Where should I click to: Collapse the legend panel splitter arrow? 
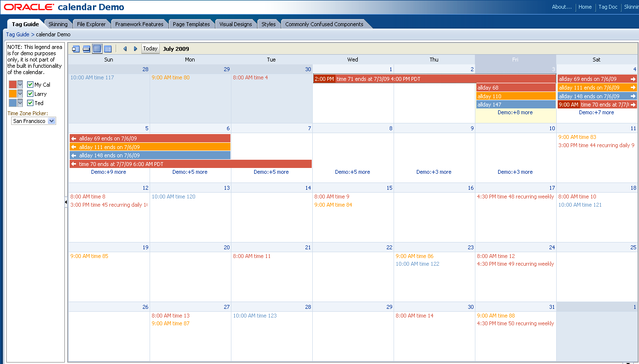coord(66,202)
